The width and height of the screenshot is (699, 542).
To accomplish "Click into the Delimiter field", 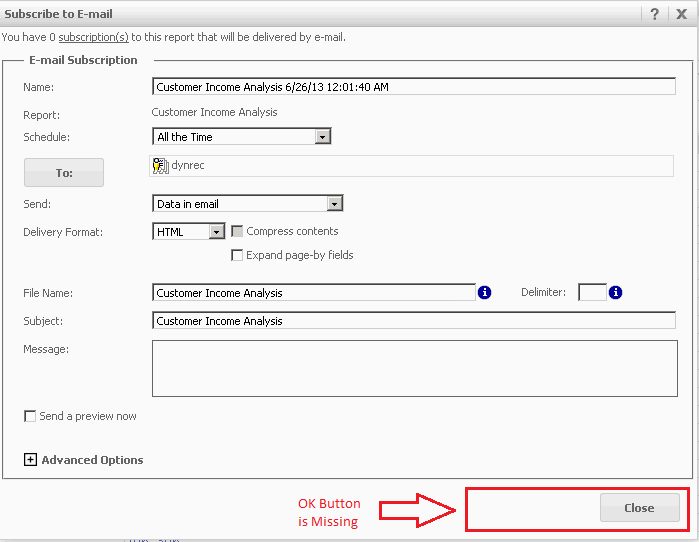I will [592, 292].
